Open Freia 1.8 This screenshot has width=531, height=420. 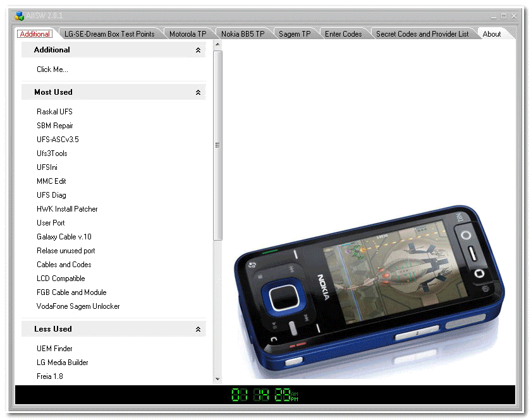(x=50, y=376)
